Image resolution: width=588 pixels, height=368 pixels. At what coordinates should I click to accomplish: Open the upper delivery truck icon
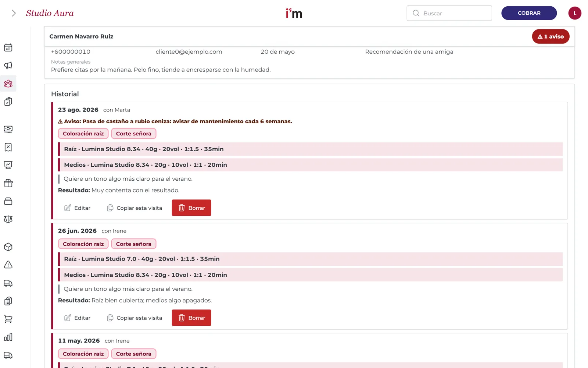coord(8,283)
